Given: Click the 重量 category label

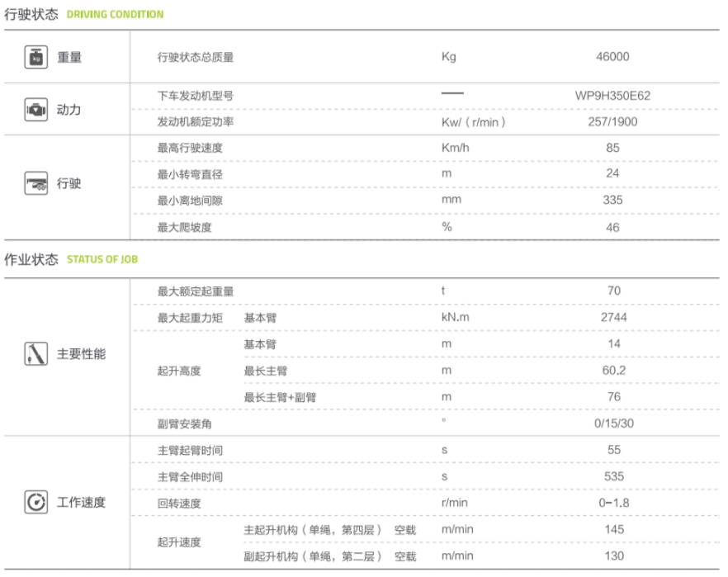Looking at the screenshot, I should (69, 58).
